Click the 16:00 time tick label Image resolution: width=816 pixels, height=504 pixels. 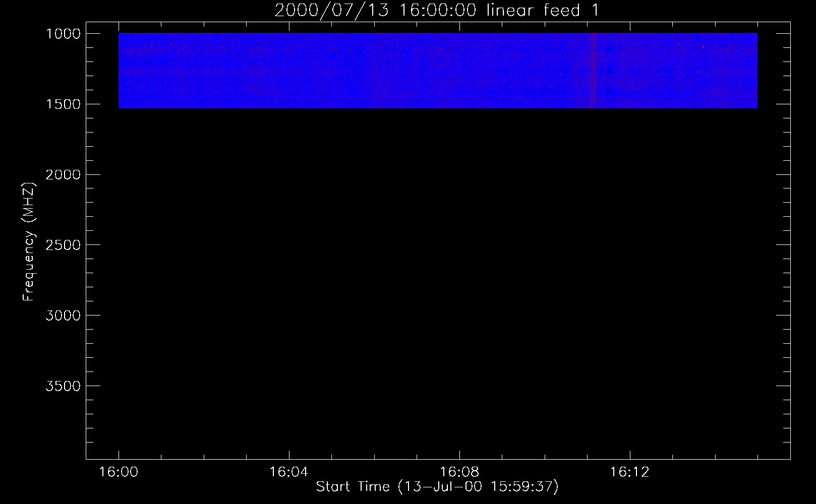click(x=119, y=472)
